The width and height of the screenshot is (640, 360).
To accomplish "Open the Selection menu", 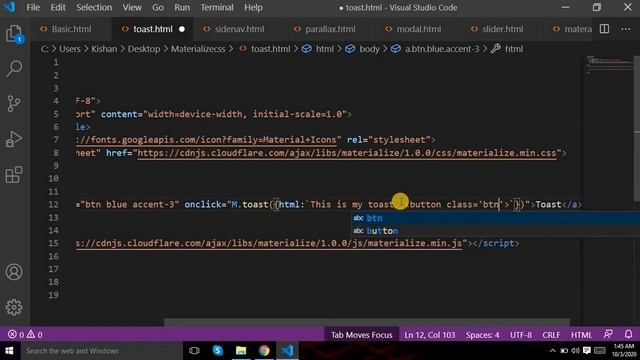I will point(94,7).
